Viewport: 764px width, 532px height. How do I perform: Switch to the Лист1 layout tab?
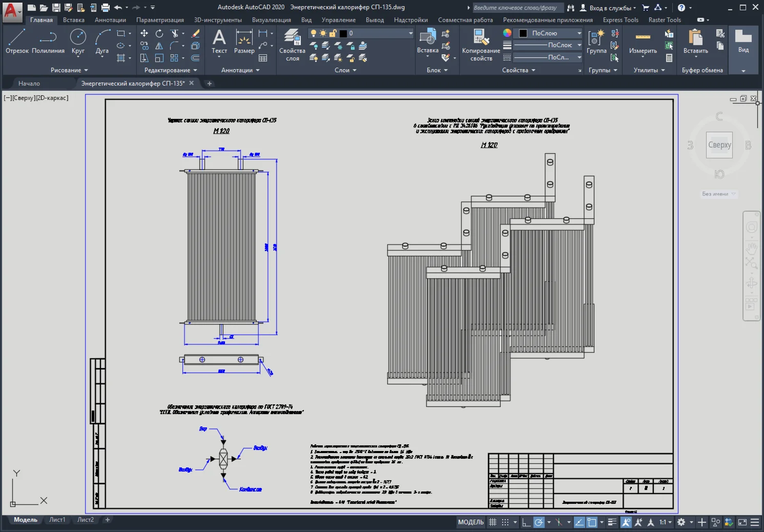57,520
